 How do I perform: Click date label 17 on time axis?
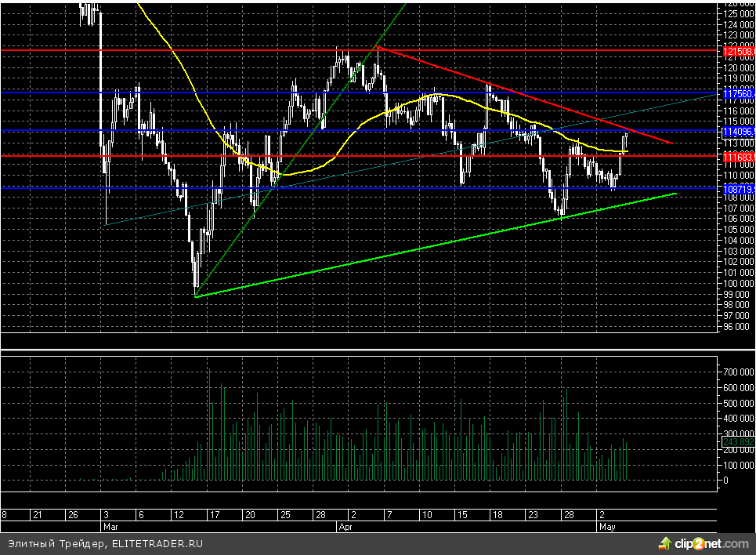tap(215, 515)
